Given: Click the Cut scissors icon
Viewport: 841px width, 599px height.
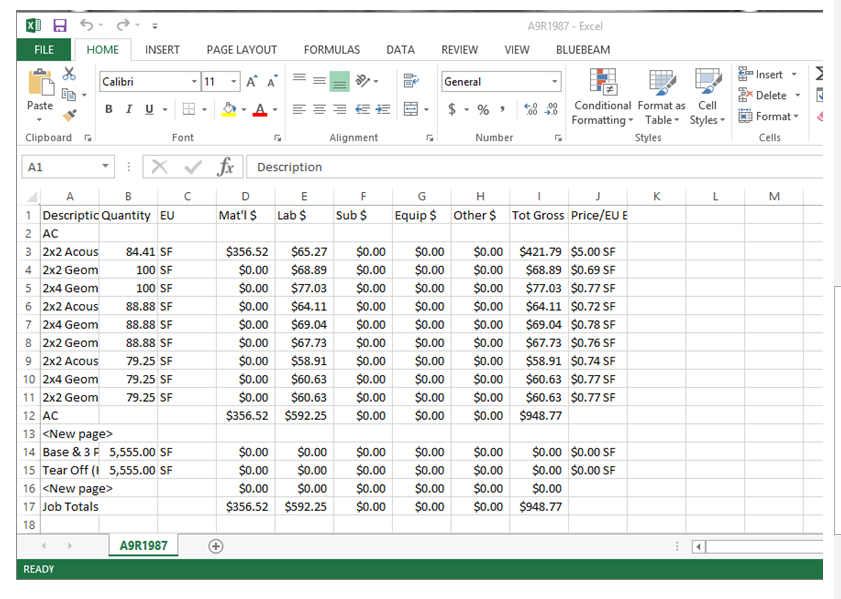Looking at the screenshot, I should (69, 75).
